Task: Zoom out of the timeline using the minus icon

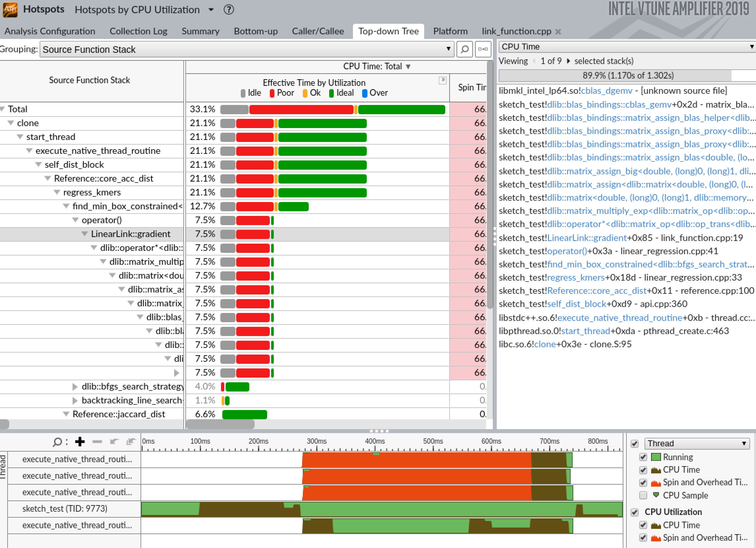Action: tap(97, 442)
